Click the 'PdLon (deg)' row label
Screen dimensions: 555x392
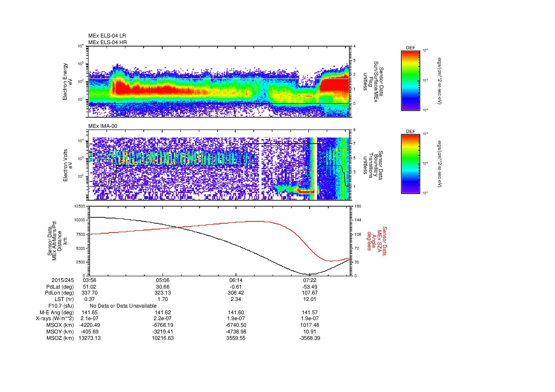60,293
